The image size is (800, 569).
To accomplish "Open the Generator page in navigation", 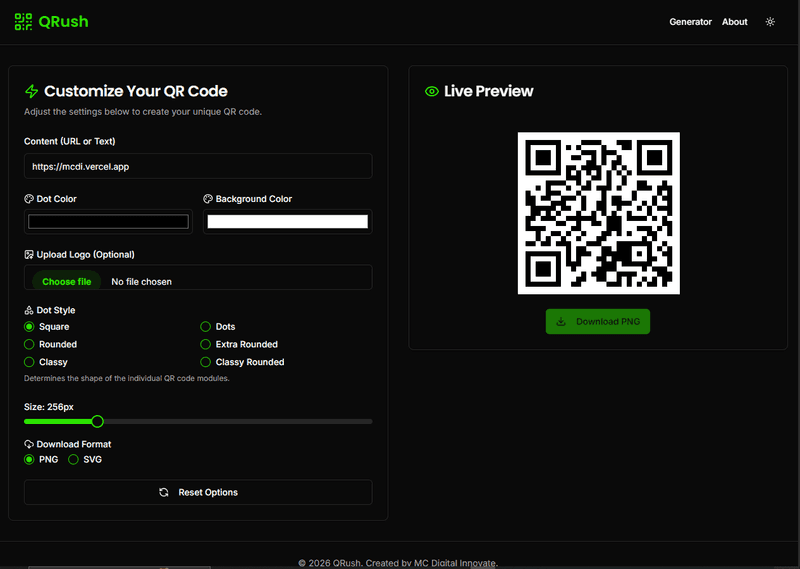I will click(x=690, y=22).
